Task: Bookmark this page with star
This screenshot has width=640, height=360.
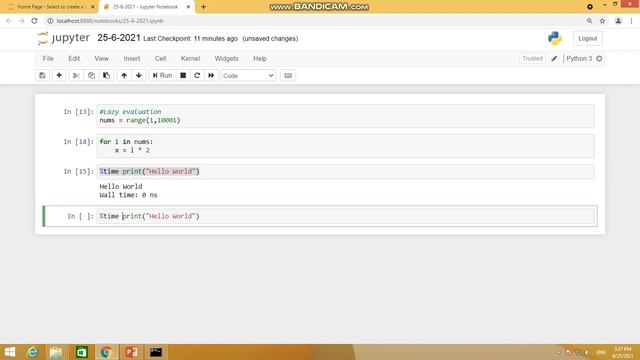Action: click(x=602, y=21)
